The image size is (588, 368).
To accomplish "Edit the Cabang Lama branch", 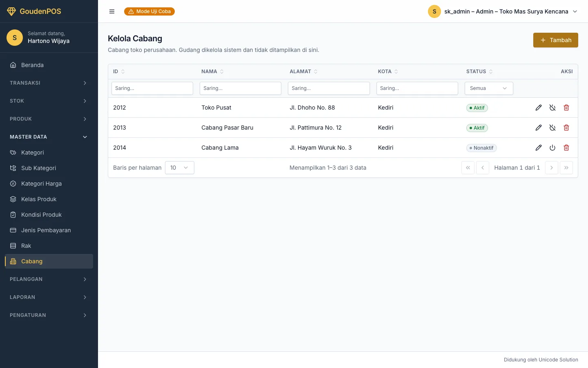I will pos(539,148).
